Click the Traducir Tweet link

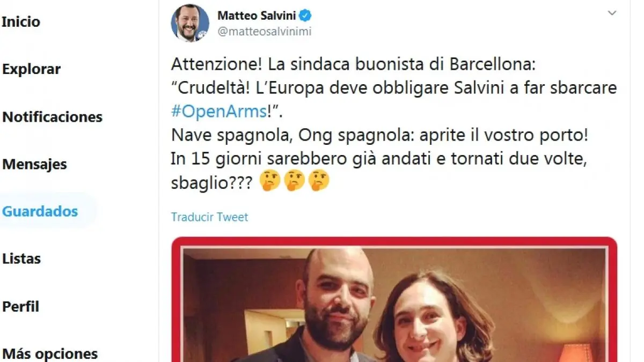click(210, 217)
